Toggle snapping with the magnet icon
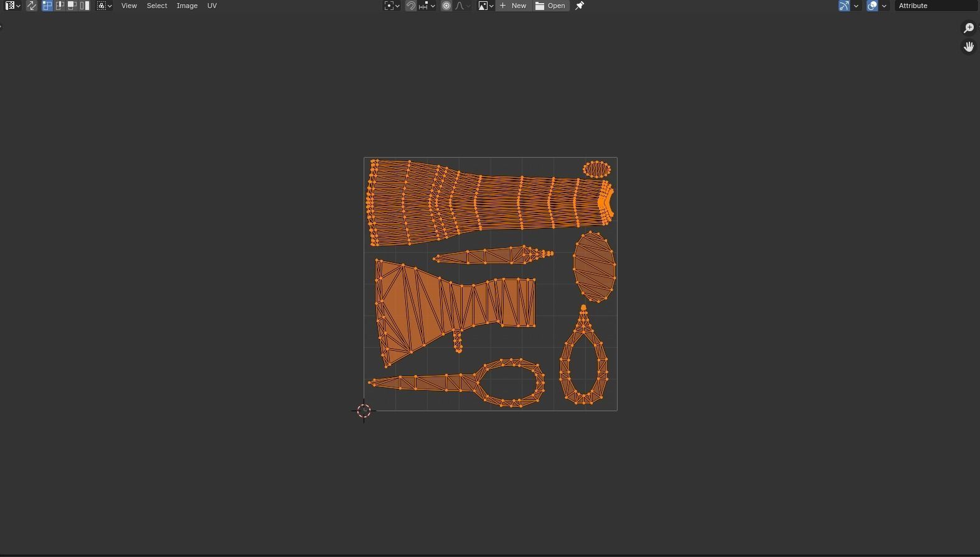Image resolution: width=980 pixels, height=557 pixels. (x=411, y=6)
